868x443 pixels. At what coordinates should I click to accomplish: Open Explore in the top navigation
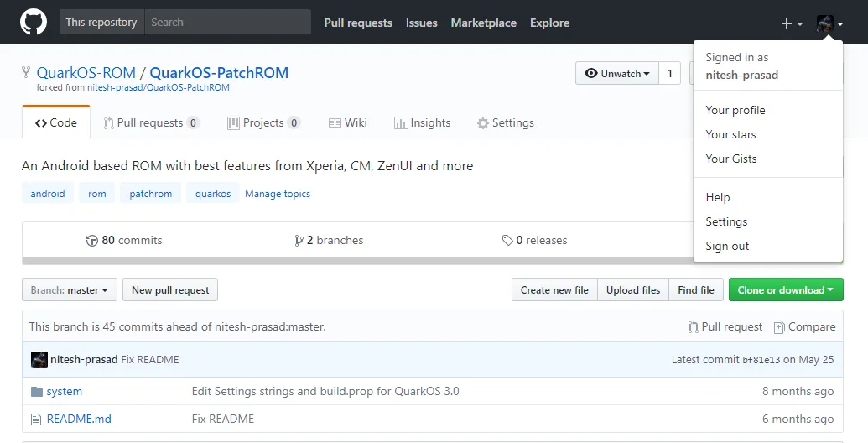coord(549,23)
